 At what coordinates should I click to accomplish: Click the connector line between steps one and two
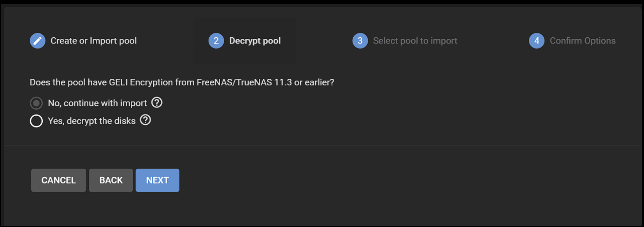[172, 41]
